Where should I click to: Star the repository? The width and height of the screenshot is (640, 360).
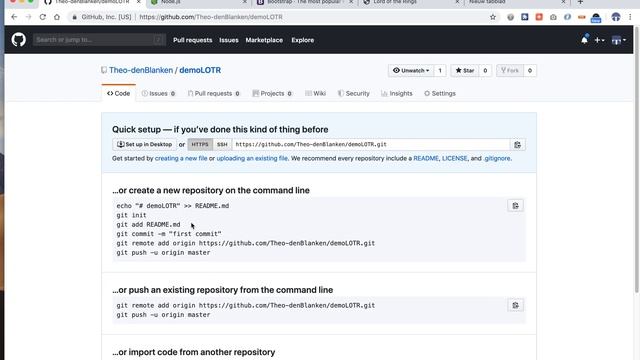pos(464,71)
